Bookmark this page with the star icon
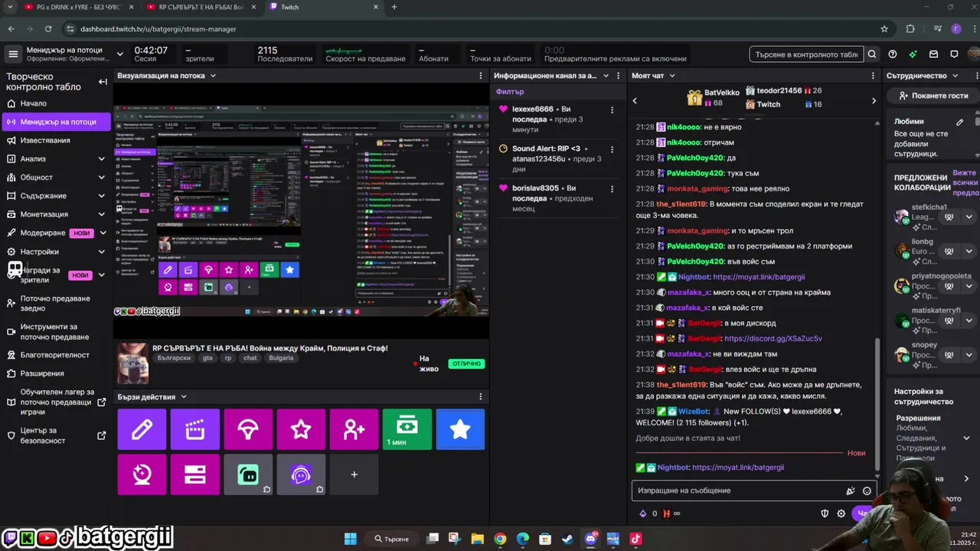The height and width of the screenshot is (551, 980). [884, 28]
